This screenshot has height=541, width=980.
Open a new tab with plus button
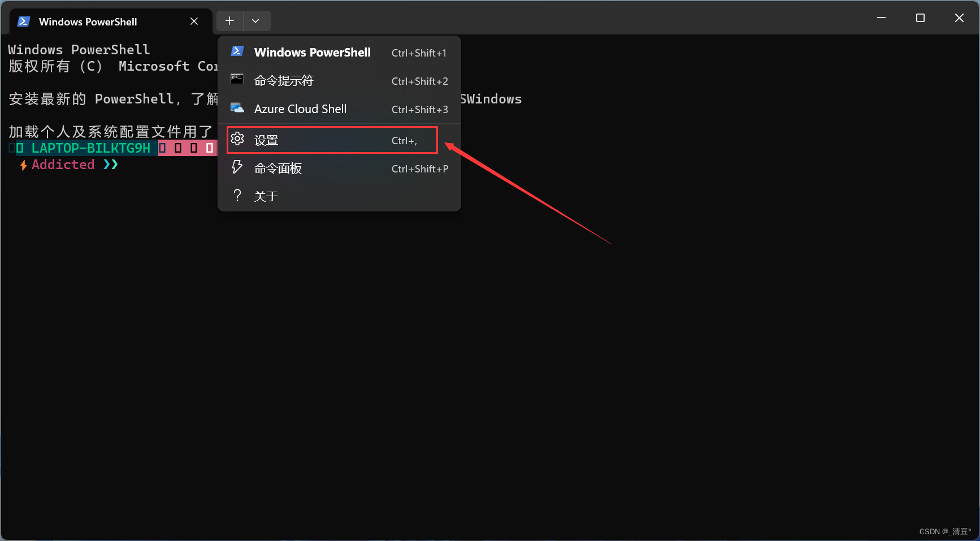pos(229,21)
